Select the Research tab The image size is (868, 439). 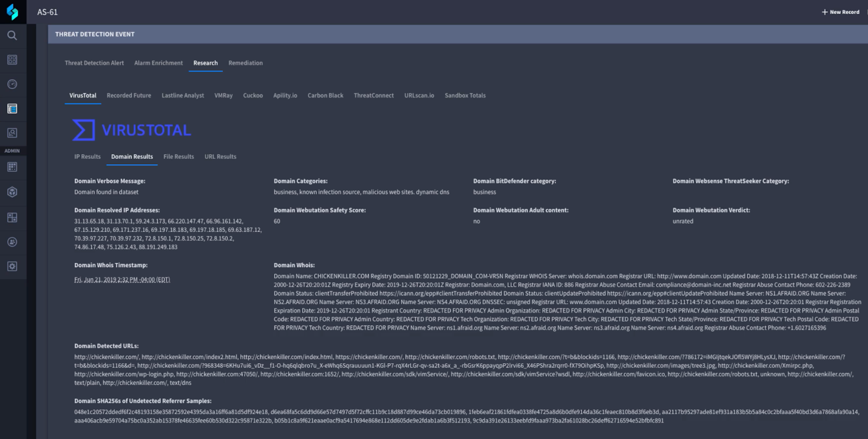tap(206, 63)
